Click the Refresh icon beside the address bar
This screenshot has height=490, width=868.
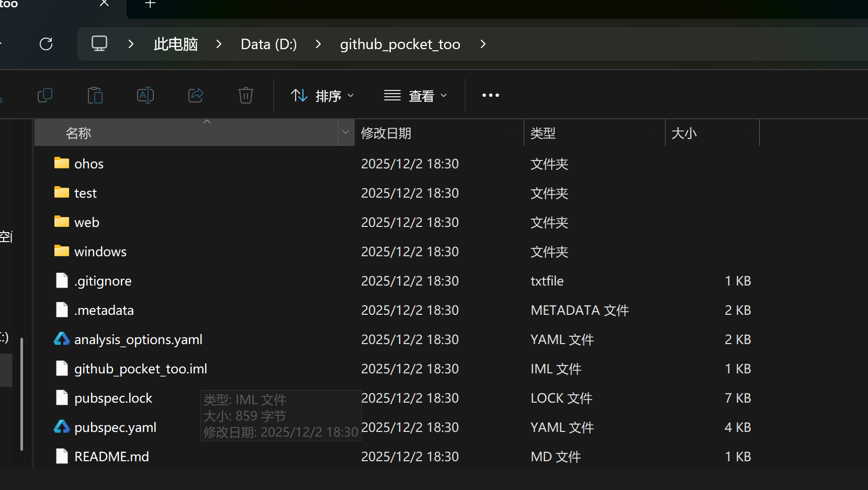tap(46, 44)
